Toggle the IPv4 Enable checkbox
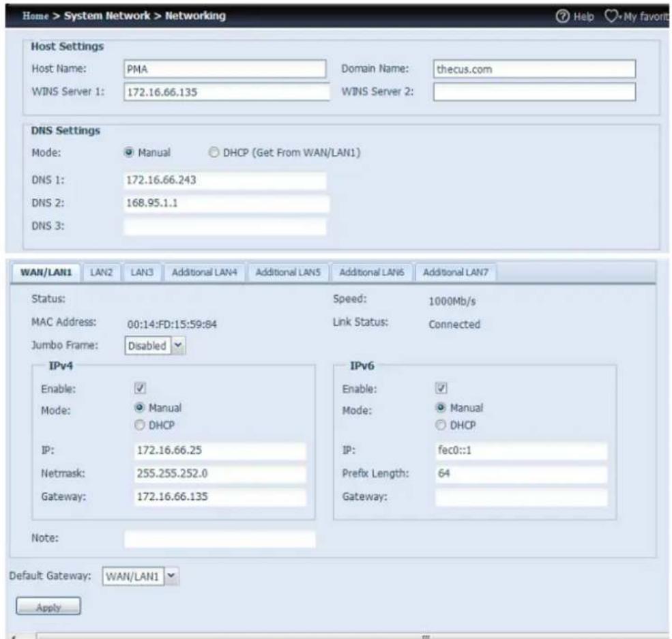The width and height of the screenshot is (672, 639). 140,388
